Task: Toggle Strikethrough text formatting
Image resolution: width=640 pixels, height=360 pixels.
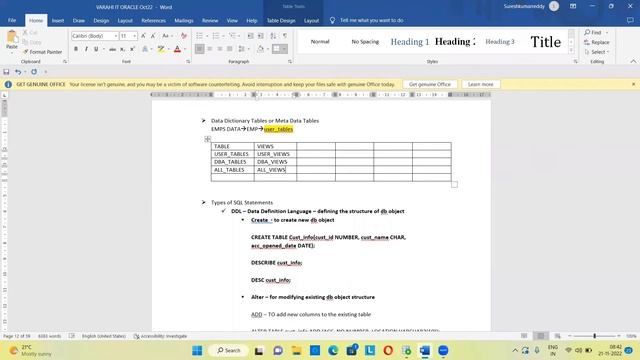Action: 112,49
